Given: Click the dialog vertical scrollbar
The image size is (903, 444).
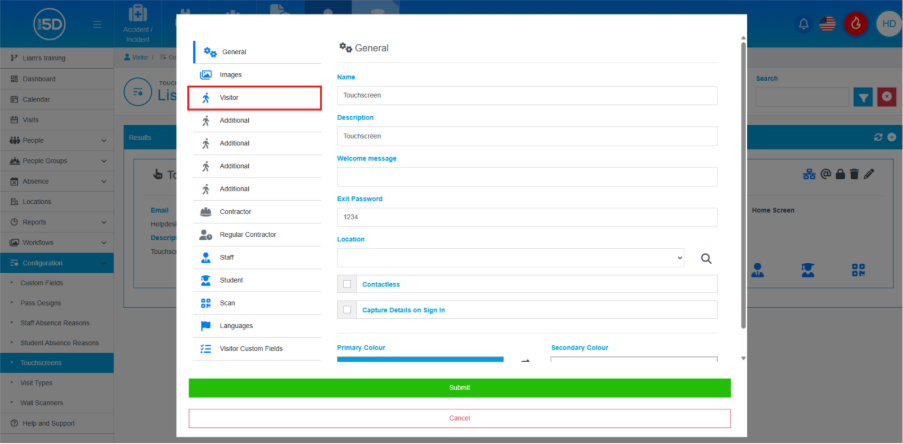Looking at the screenshot, I should click(x=743, y=184).
